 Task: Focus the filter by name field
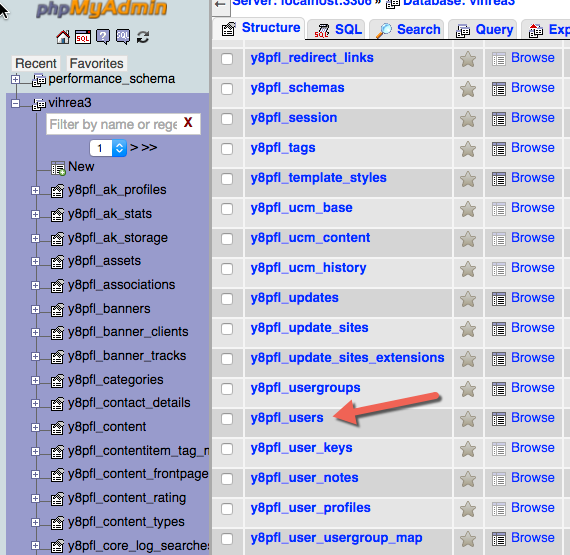tap(114, 124)
